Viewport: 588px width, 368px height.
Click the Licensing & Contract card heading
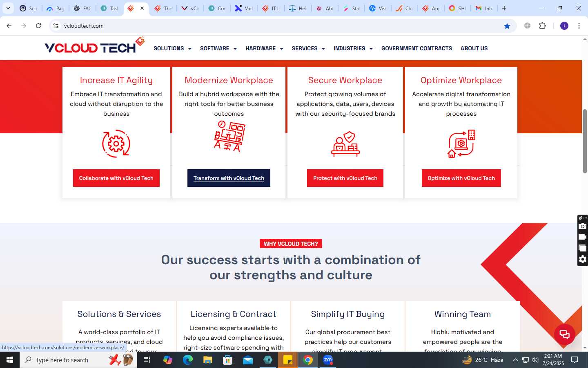234,314
